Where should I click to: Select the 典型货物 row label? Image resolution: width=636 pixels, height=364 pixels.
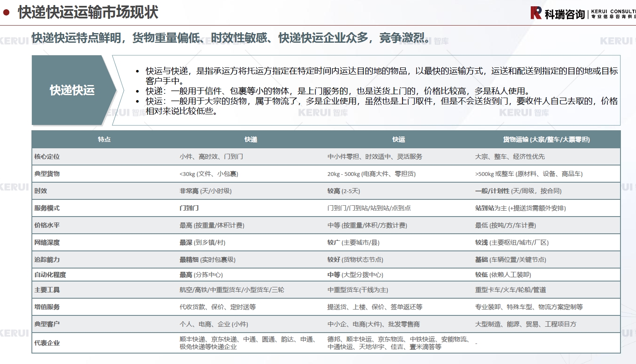(x=47, y=174)
